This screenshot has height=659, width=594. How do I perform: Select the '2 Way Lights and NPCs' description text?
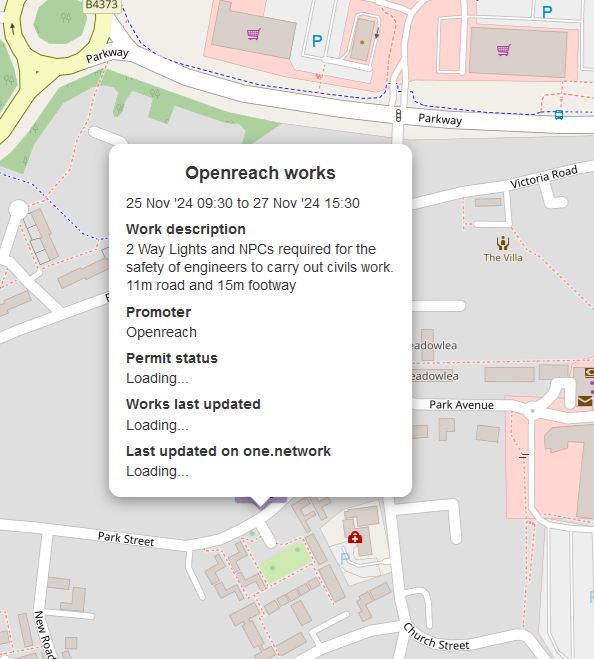259,267
